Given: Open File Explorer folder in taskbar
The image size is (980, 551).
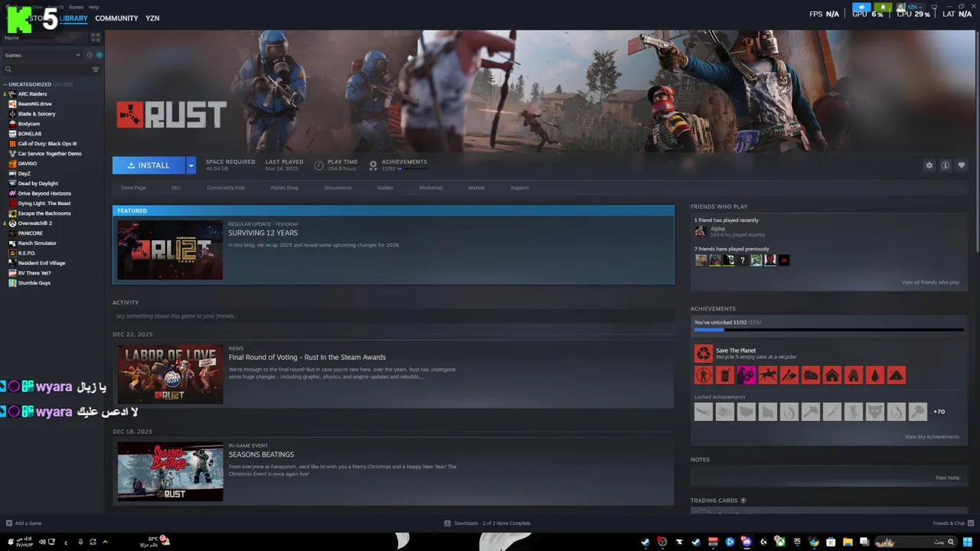Looking at the screenshot, I should (x=848, y=542).
